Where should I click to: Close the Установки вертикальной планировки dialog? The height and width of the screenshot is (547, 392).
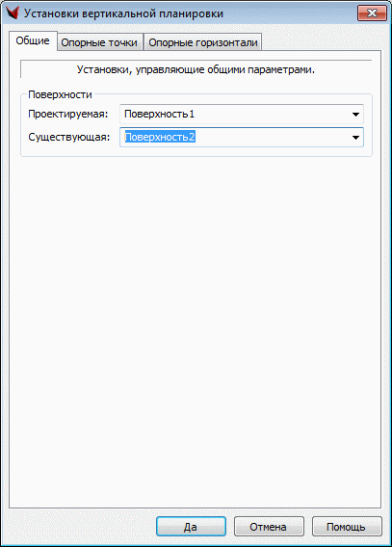pyautogui.click(x=372, y=13)
